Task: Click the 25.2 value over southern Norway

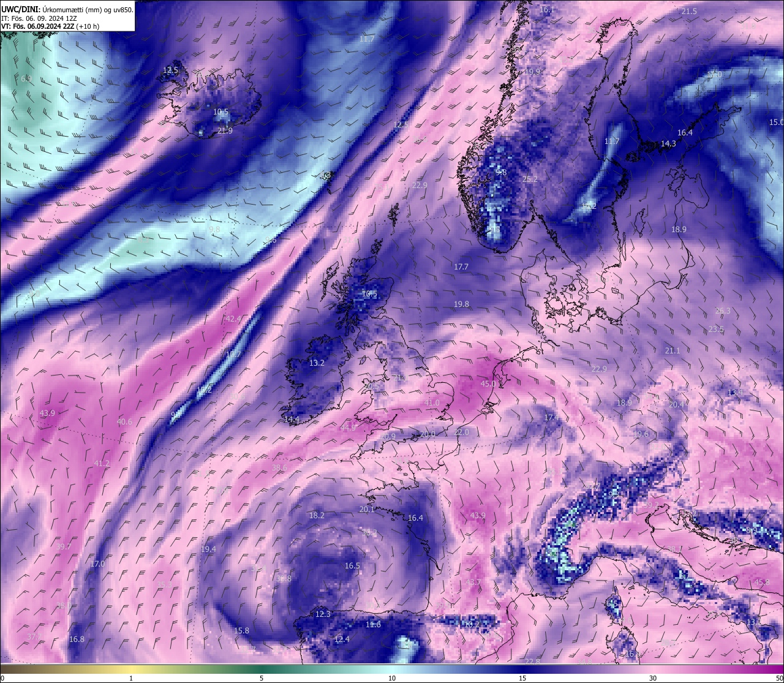Action: (530, 179)
